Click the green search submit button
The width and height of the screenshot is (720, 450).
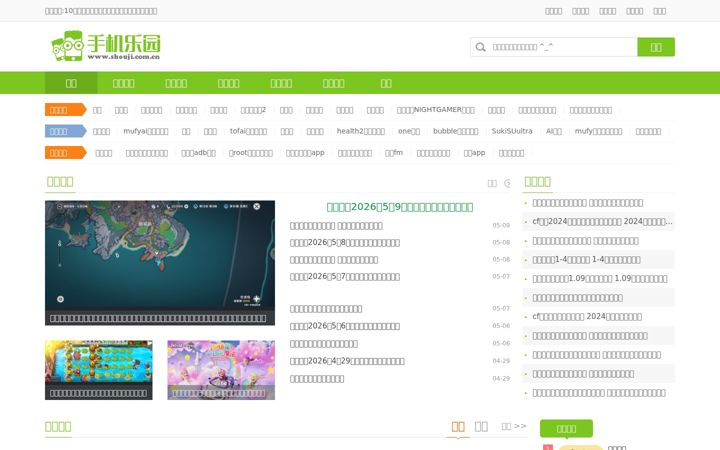coord(656,47)
